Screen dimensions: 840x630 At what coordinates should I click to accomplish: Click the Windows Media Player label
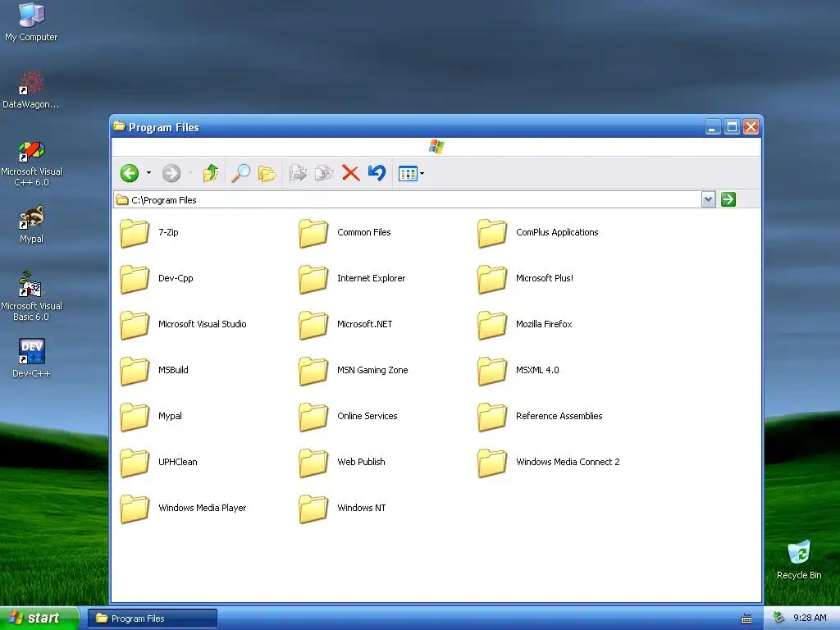click(202, 508)
